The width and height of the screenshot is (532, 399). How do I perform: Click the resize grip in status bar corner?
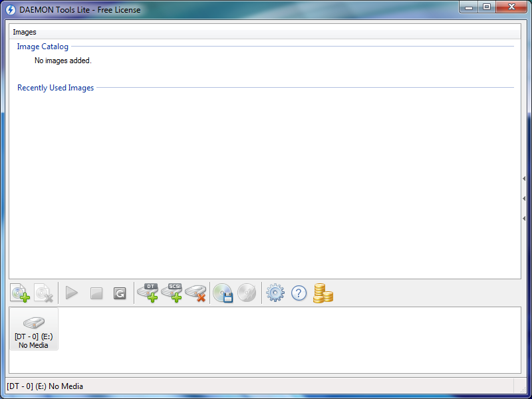coord(523,390)
